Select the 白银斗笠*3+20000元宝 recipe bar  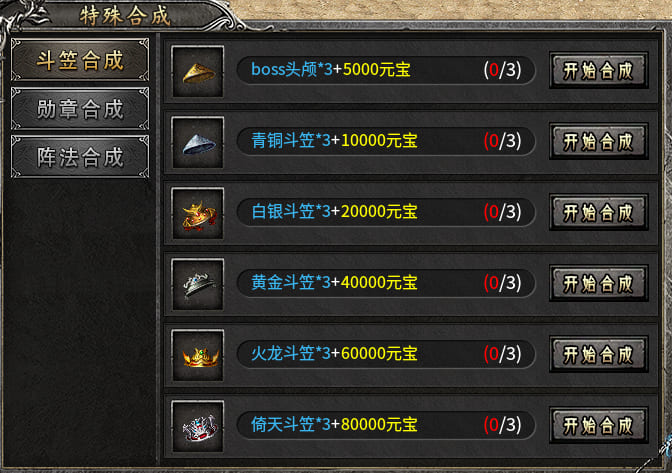(386, 212)
